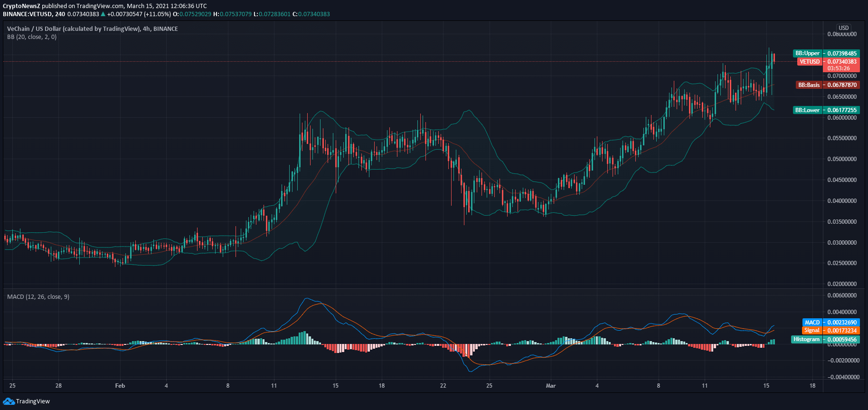Click the TradingView cloud logo icon
Screen dimensions: 868x410
(9, 401)
